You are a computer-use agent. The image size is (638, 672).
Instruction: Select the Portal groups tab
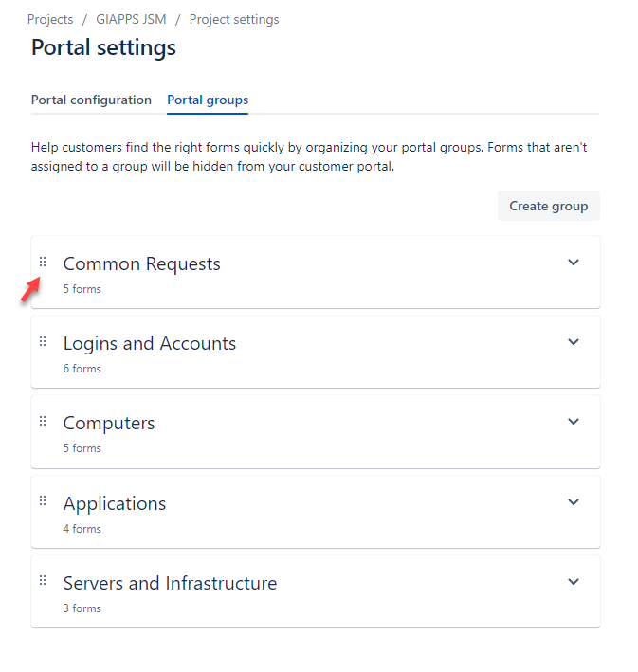coord(208,100)
